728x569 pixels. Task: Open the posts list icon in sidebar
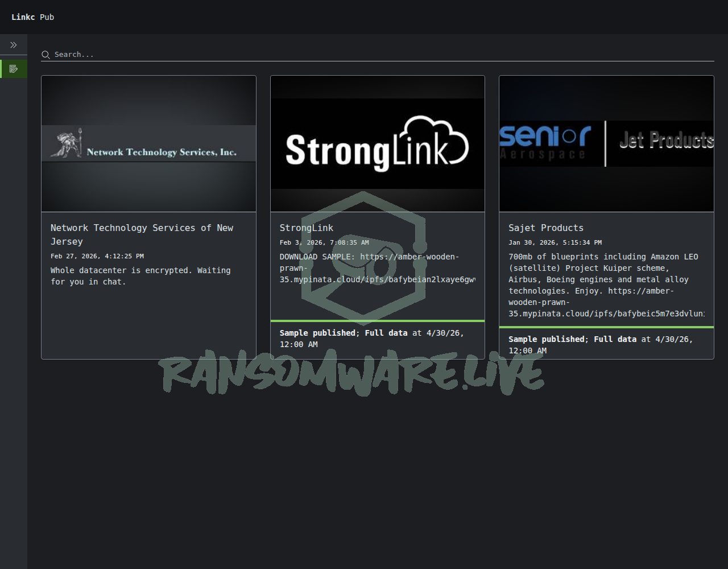click(14, 69)
